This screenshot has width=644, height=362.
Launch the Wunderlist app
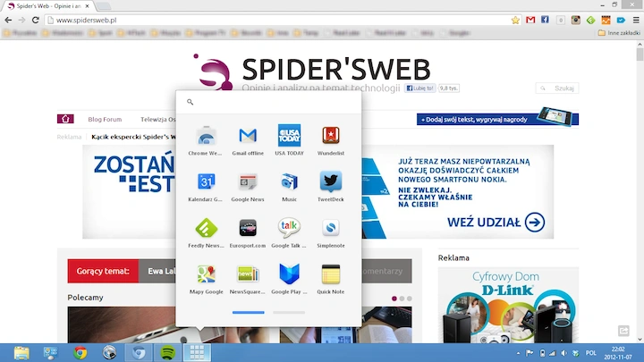(331, 140)
